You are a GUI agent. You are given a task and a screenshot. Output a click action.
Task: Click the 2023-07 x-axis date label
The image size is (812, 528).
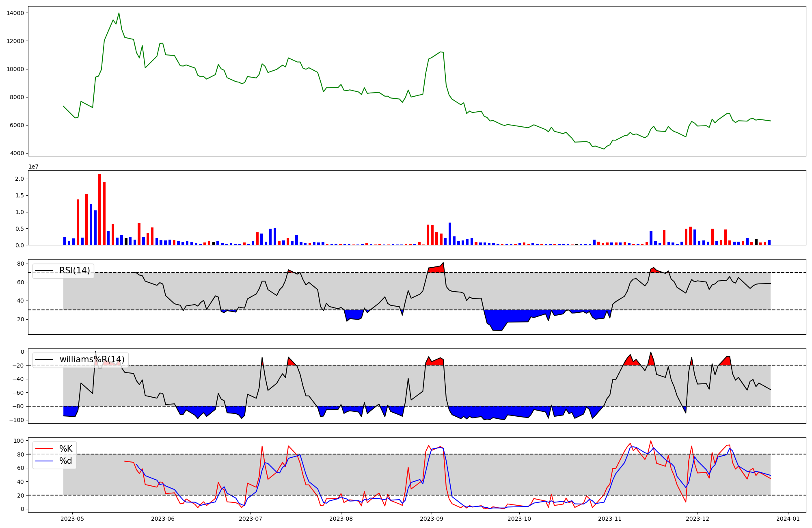[x=251, y=519]
